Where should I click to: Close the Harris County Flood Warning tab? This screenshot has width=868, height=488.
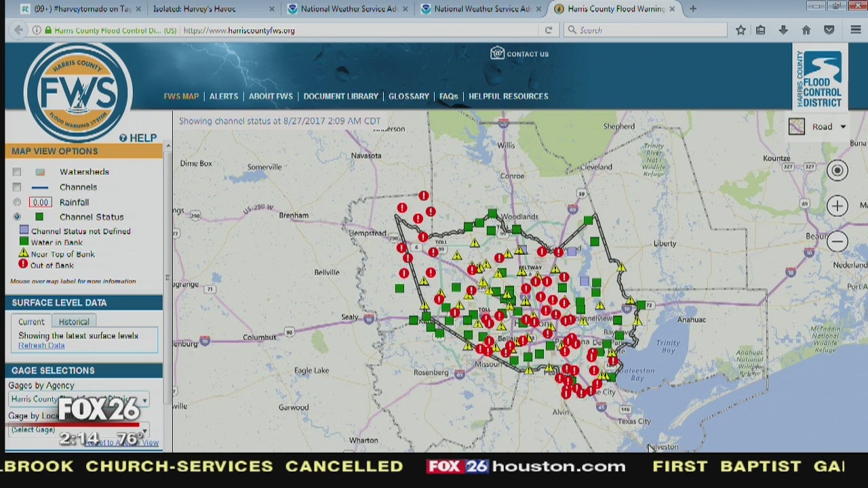673,9
